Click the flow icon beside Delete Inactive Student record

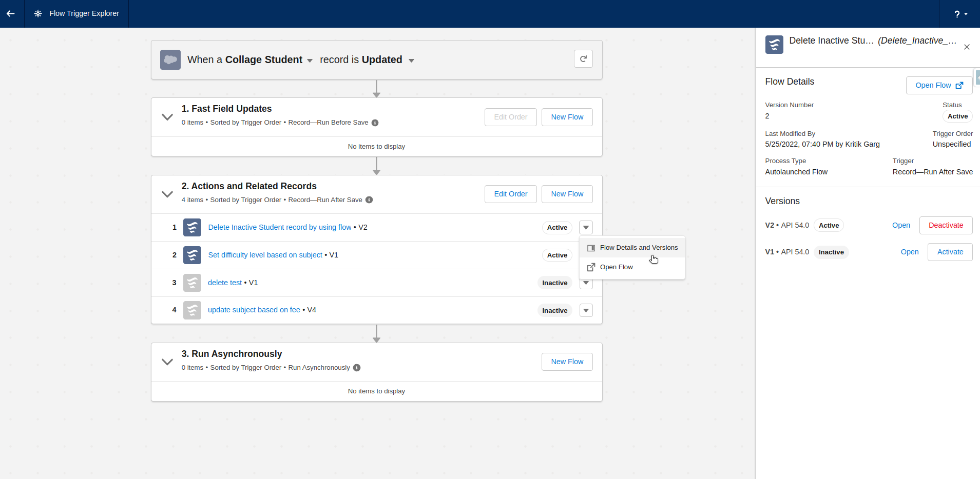pos(192,227)
